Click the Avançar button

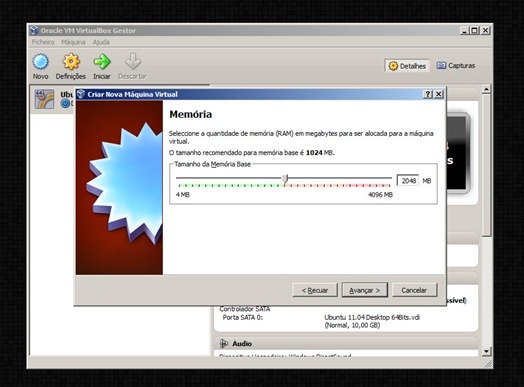pyautogui.click(x=365, y=290)
